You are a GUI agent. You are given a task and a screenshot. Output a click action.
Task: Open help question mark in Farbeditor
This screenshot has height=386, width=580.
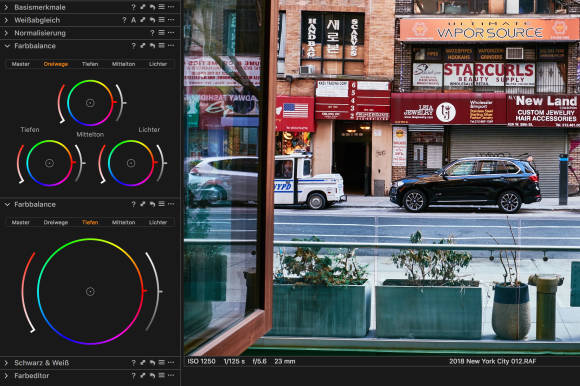(134, 376)
